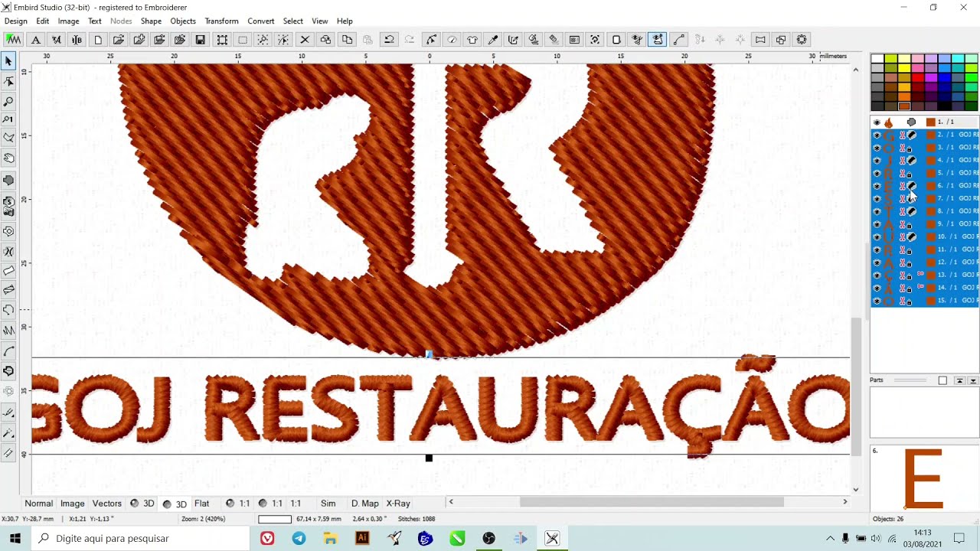Pick the selected orange-brown palette swatch
This screenshot has width=980, height=551.
(x=904, y=106)
